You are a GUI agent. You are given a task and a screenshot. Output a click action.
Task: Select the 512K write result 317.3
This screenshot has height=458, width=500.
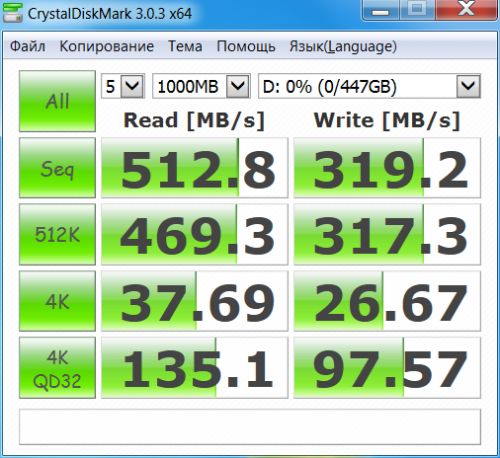click(387, 234)
